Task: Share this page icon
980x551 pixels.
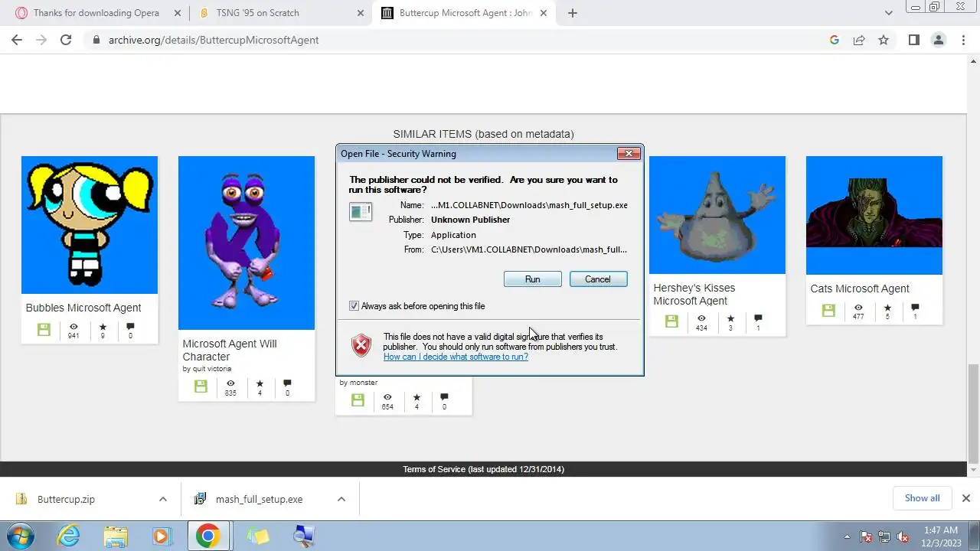Action: [859, 40]
